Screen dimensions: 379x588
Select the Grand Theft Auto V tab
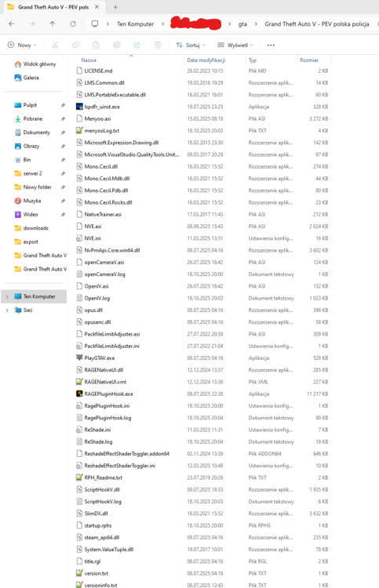click(x=53, y=7)
